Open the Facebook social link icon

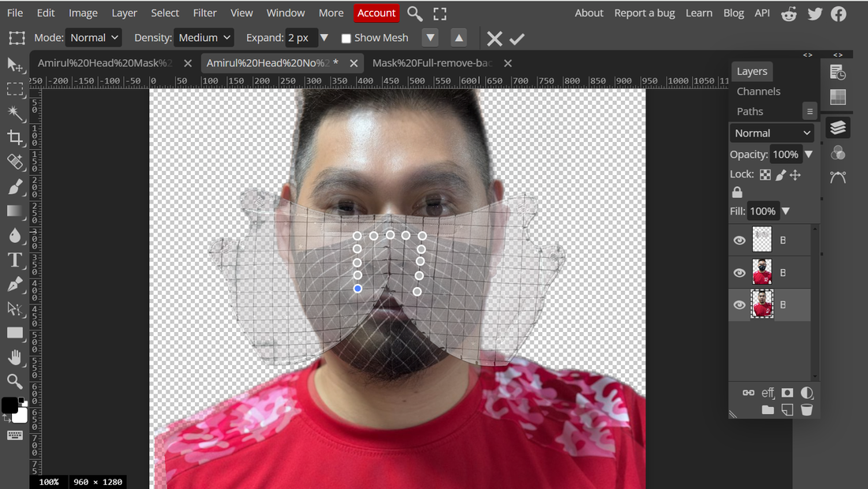click(839, 13)
